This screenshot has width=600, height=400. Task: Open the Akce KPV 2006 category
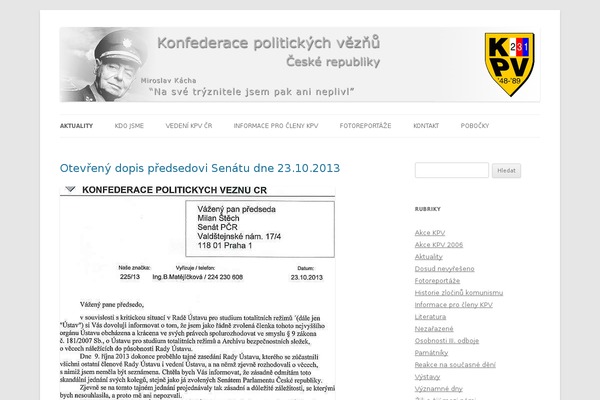(438, 244)
